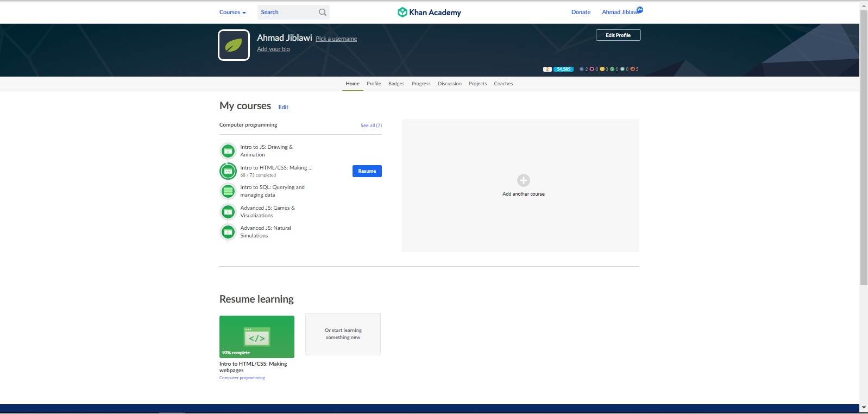This screenshot has width=868, height=414.
Task: Click the pink black hole badge icon
Action: (592, 69)
